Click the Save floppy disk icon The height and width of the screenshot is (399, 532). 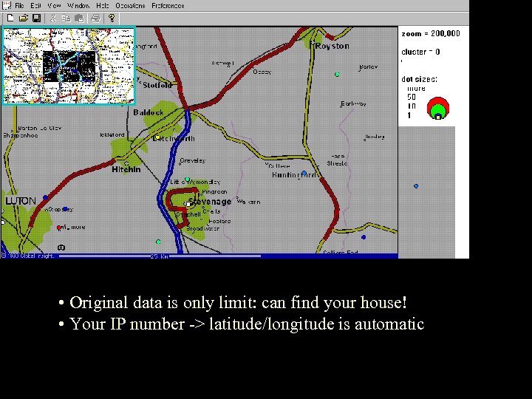click(36, 18)
